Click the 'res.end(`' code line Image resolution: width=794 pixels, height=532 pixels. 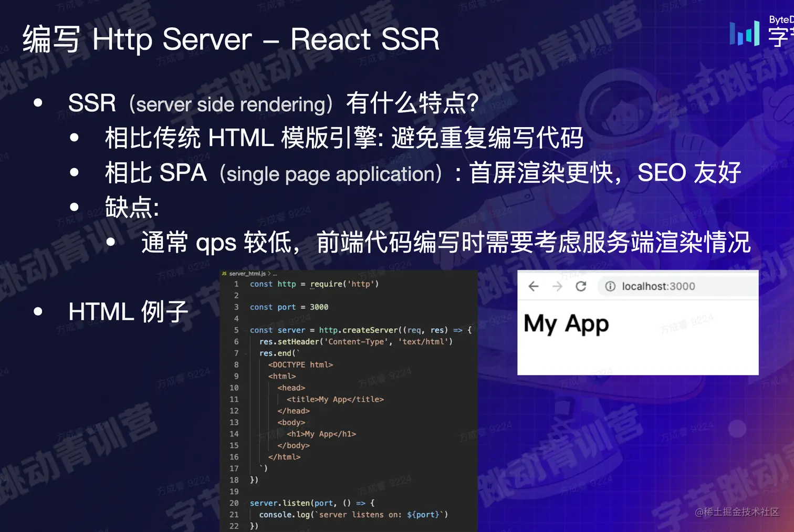(x=279, y=353)
